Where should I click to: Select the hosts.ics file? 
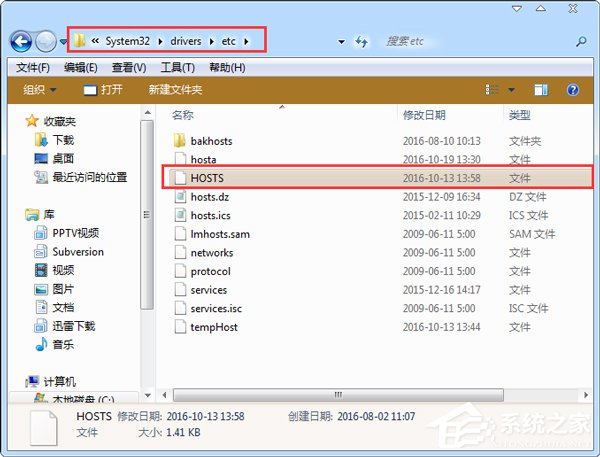210,215
